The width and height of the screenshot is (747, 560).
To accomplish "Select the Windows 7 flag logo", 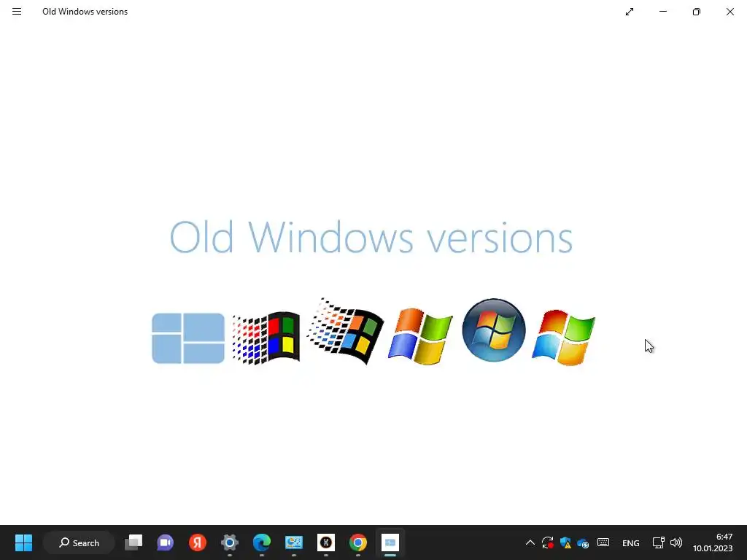I will (x=563, y=337).
